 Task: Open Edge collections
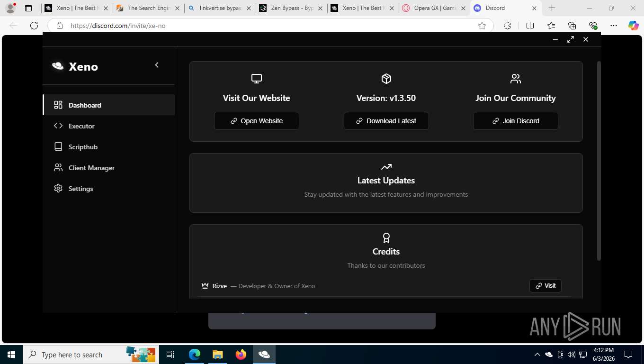(572, 26)
